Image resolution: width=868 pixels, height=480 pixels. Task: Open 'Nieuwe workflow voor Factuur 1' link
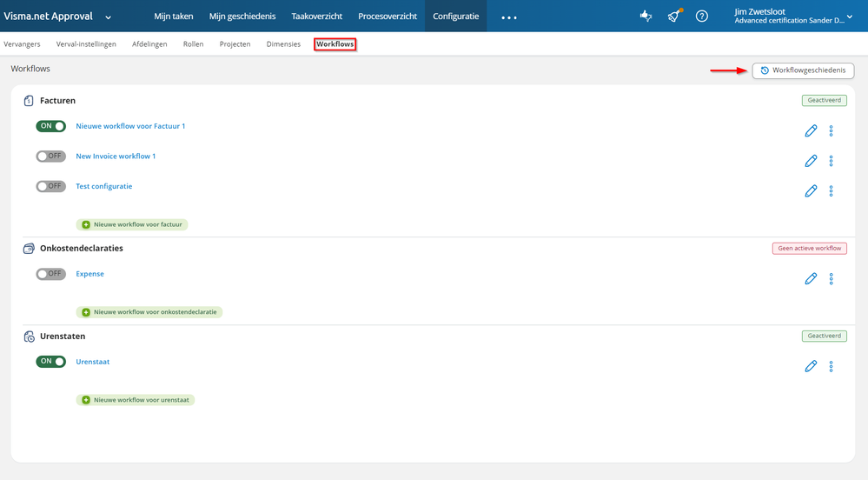(130, 126)
